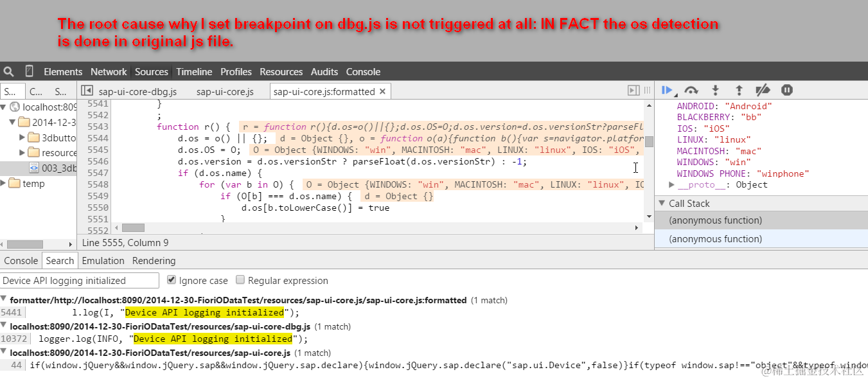Image resolution: width=868 pixels, height=381 pixels.
Task: Step over next function call
Action: coord(691,91)
